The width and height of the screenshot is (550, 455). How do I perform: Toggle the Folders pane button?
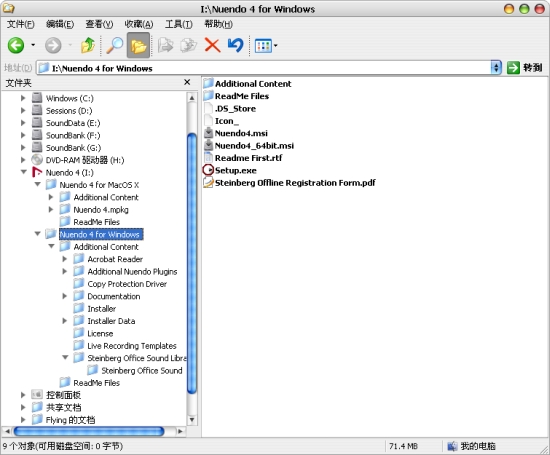pos(139,45)
